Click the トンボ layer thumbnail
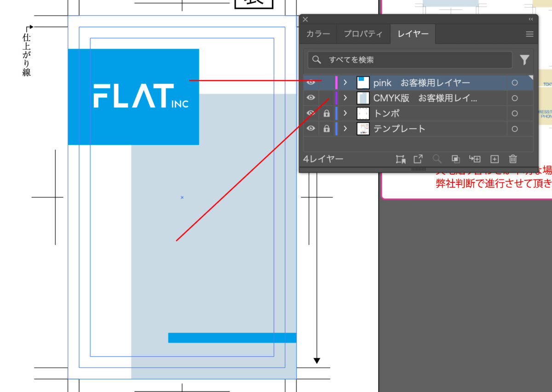552x392 pixels. click(363, 113)
